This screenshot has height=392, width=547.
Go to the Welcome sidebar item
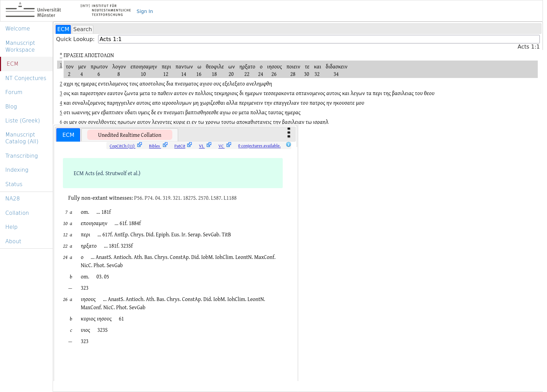point(17,29)
